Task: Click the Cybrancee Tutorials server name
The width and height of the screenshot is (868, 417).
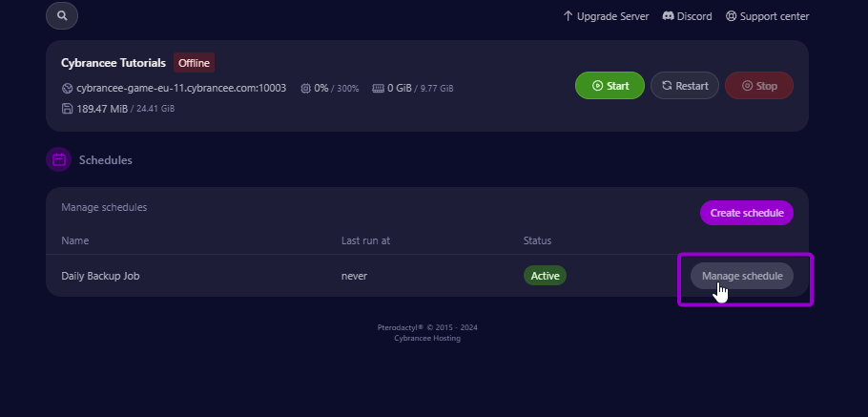Action: (114, 63)
